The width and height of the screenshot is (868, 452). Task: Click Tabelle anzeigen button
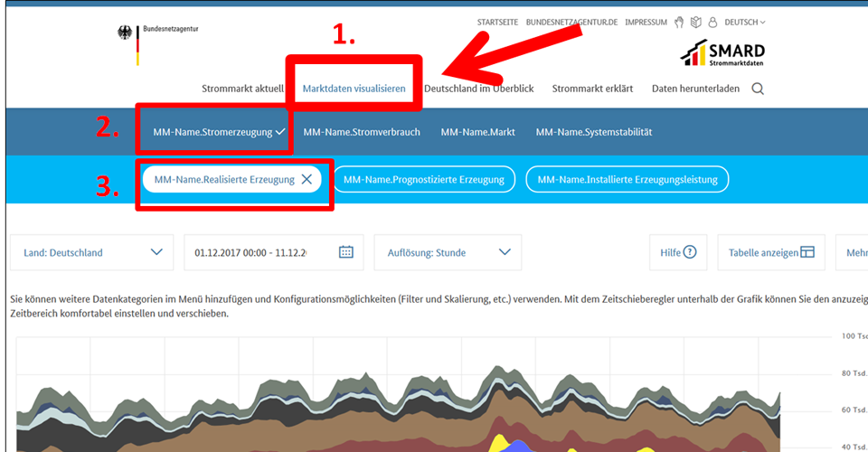click(x=771, y=252)
